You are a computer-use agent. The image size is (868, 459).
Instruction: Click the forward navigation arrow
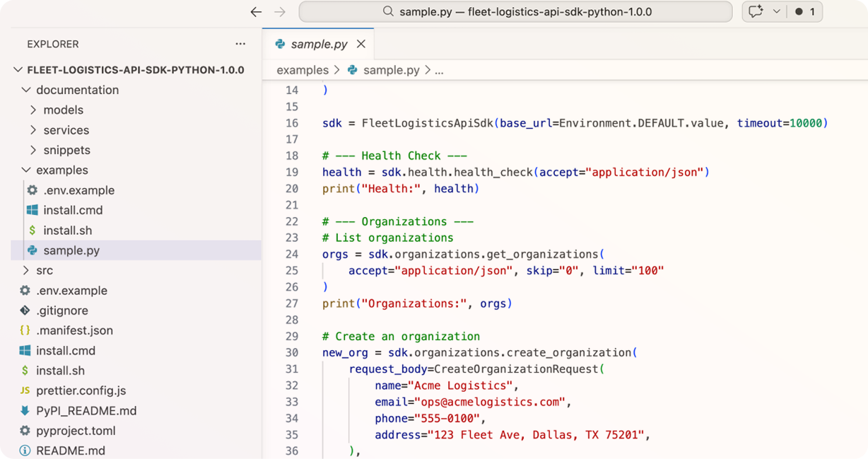pos(280,11)
